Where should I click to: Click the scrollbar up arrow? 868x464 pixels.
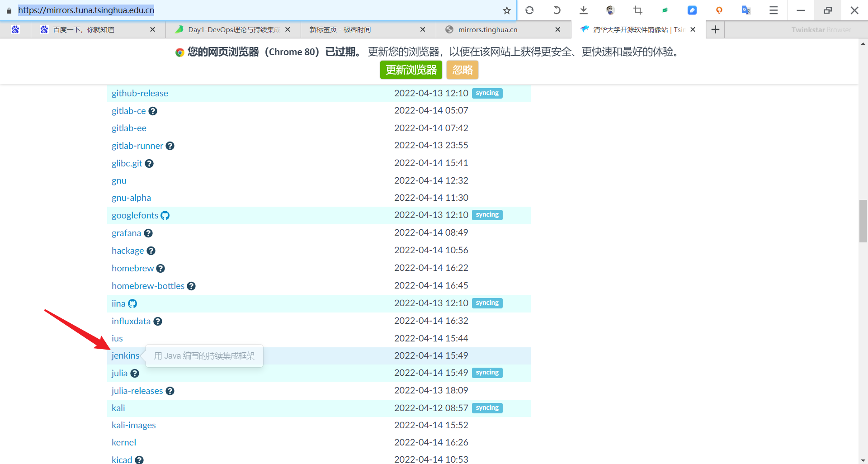point(863,44)
